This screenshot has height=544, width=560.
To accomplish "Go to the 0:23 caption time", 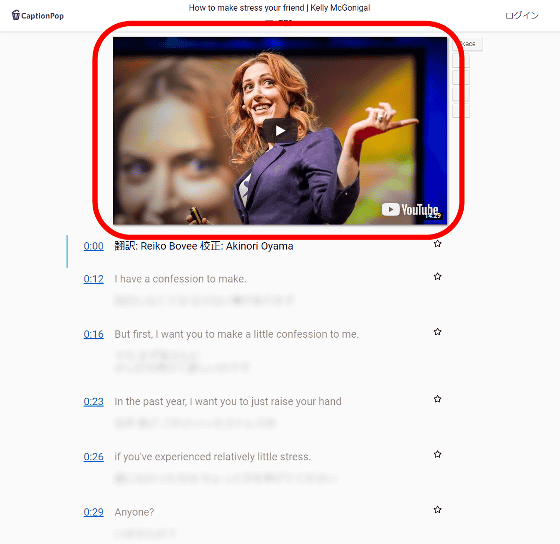I will 94,401.
